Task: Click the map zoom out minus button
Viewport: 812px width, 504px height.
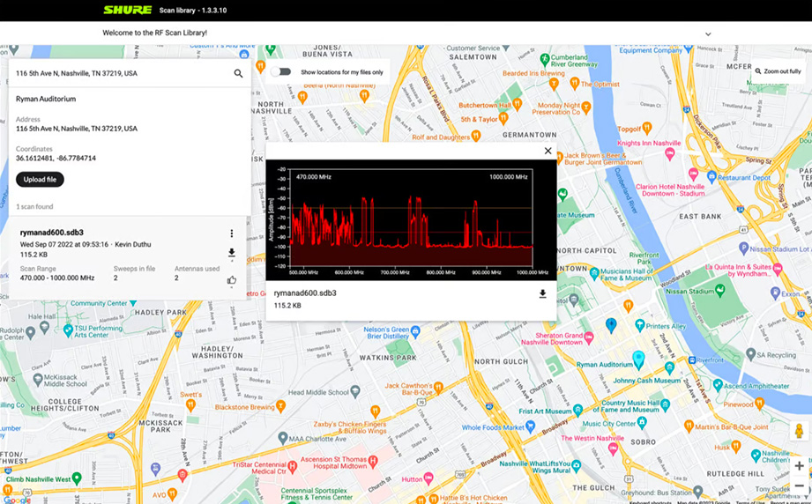Action: pyautogui.click(x=799, y=485)
